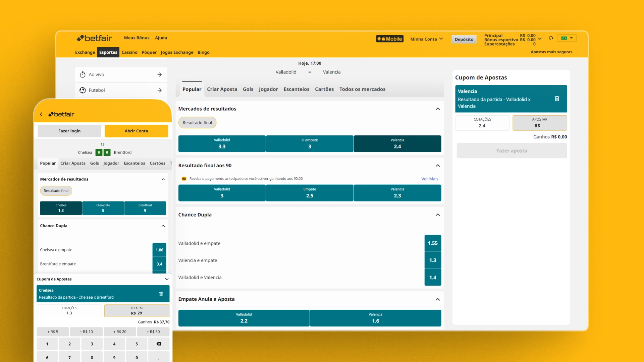
Task: Click Fazer login on mobile
Action: pyautogui.click(x=69, y=131)
